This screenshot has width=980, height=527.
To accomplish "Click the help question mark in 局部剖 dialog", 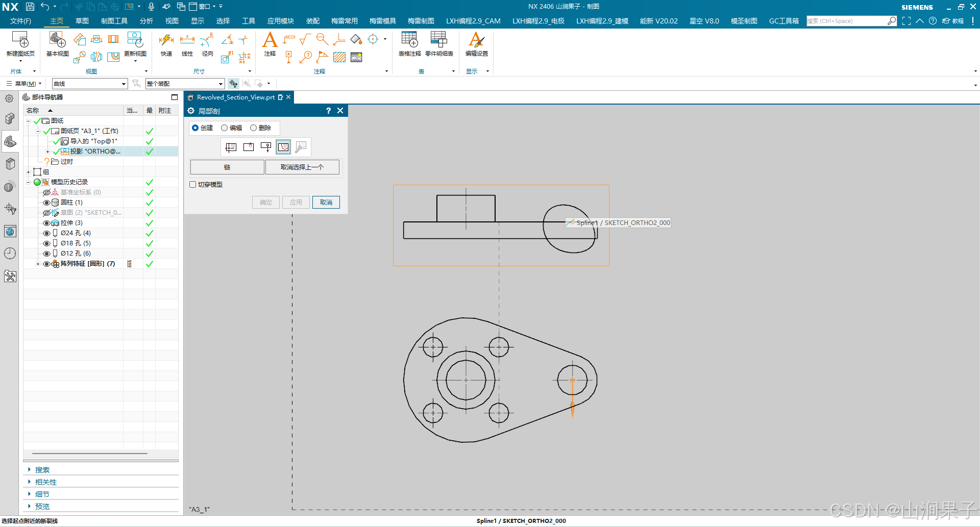I will tap(328, 111).
